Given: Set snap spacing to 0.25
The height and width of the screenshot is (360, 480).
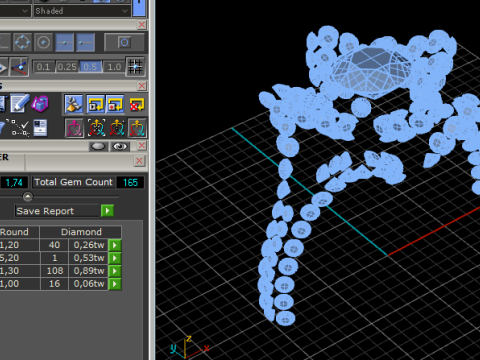Looking at the screenshot, I should [x=67, y=67].
